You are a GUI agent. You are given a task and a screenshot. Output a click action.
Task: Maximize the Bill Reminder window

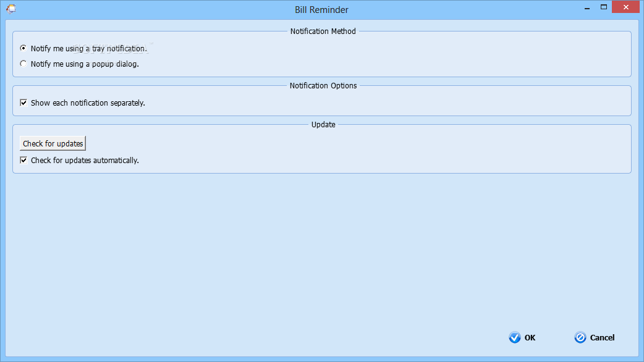(x=604, y=7)
